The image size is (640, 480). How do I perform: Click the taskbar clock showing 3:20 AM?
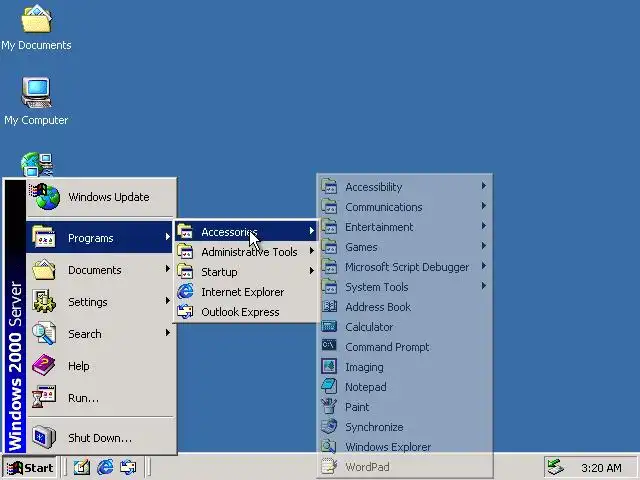pos(601,468)
